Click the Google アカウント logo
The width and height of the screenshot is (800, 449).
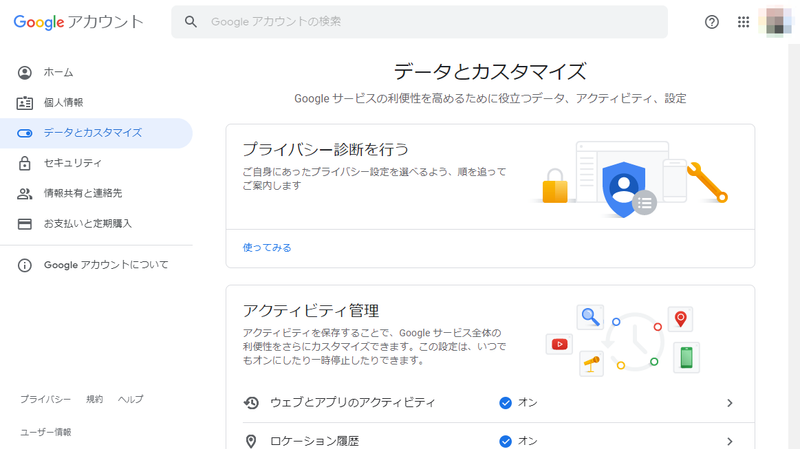(x=78, y=22)
